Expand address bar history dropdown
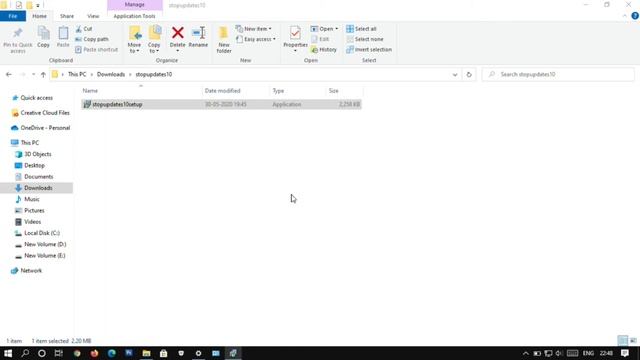This screenshot has width=640, height=360. (x=455, y=74)
